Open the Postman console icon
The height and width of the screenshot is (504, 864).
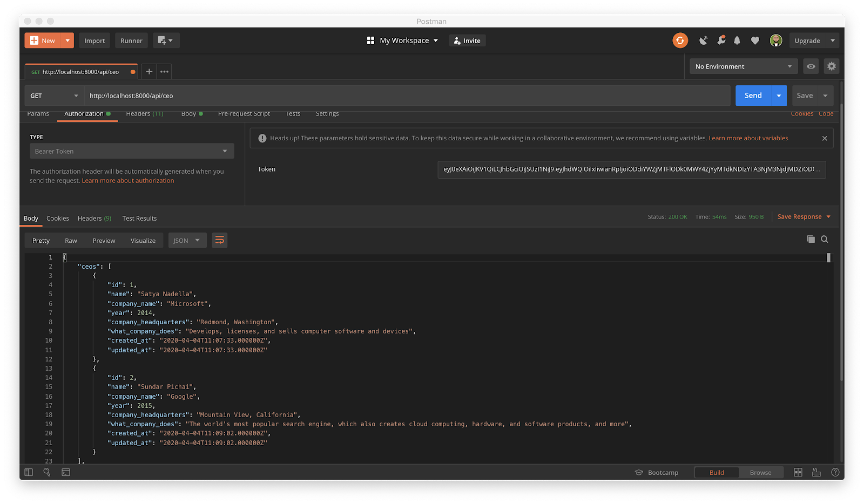coord(66,472)
